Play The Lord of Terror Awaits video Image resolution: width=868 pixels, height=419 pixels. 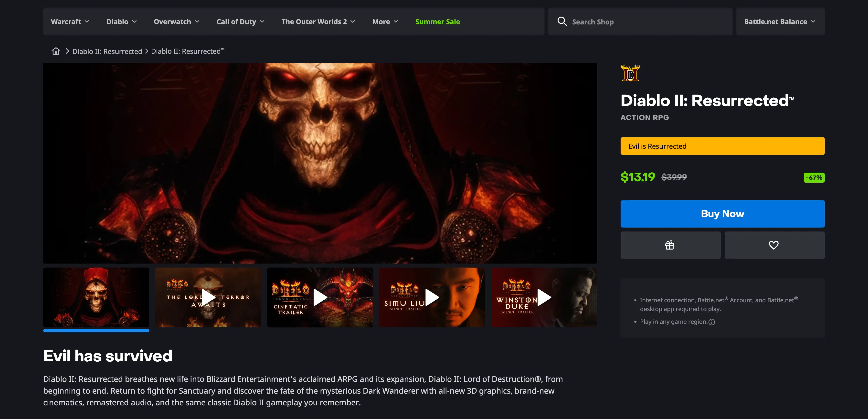(208, 297)
